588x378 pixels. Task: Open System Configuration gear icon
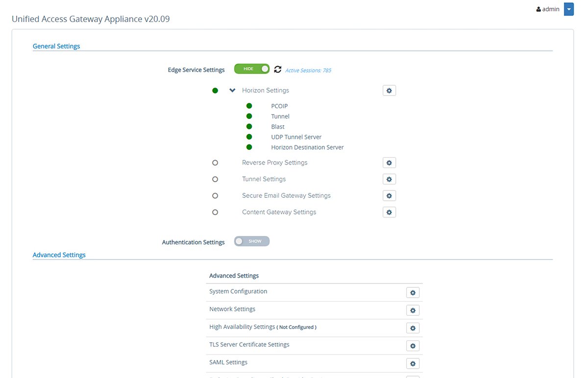413,292
